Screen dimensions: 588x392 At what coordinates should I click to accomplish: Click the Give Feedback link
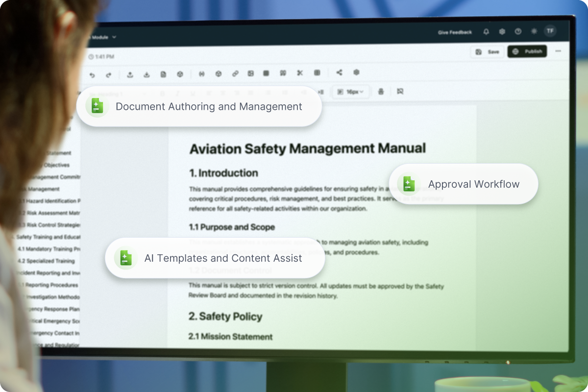pyautogui.click(x=455, y=31)
